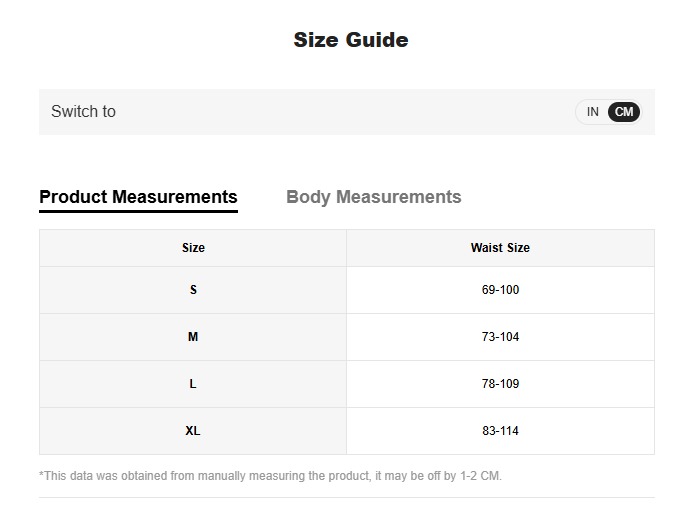Switch units to inches (IN)

pyautogui.click(x=592, y=112)
